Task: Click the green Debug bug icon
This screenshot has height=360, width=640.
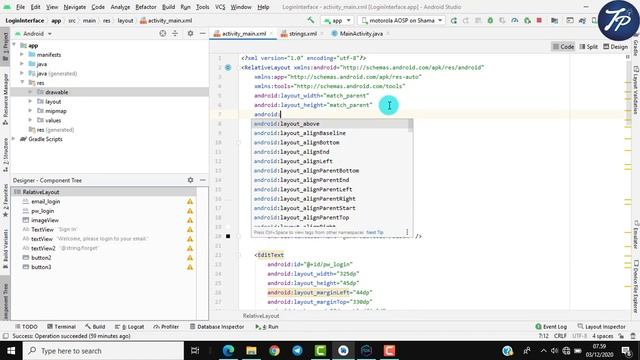Action: pyautogui.click(x=490, y=20)
